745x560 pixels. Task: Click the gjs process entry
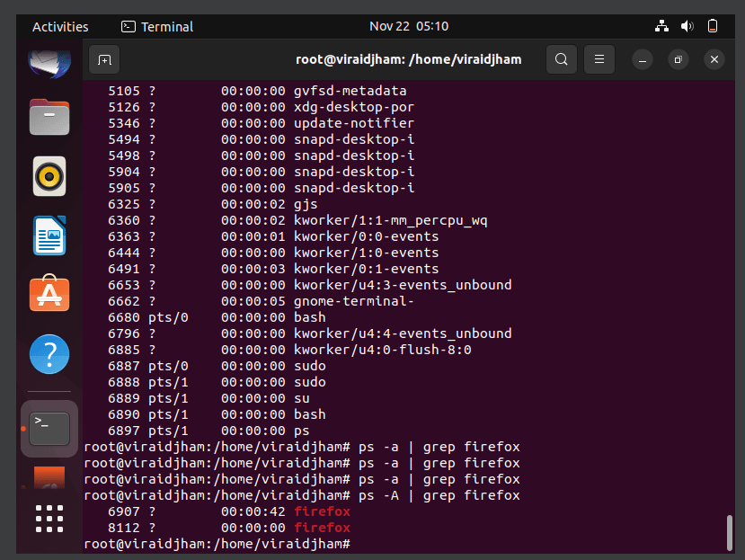tap(306, 204)
